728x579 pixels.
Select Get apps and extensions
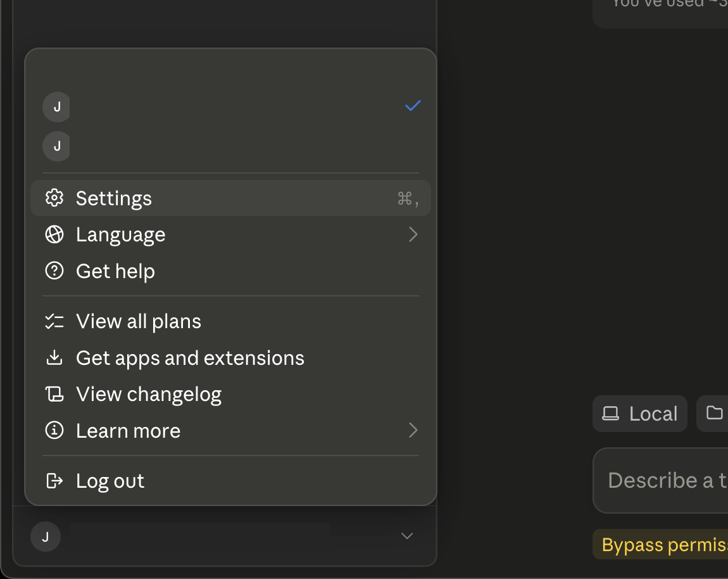pos(230,359)
